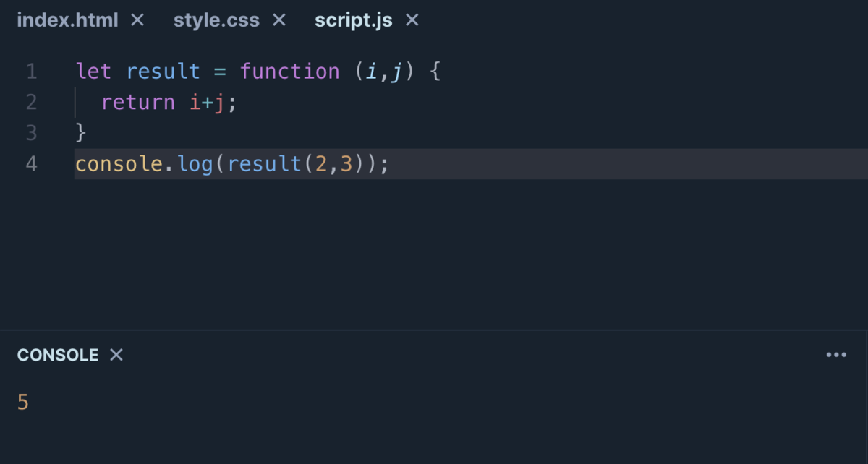Select line number 2 in the gutter

(x=31, y=102)
